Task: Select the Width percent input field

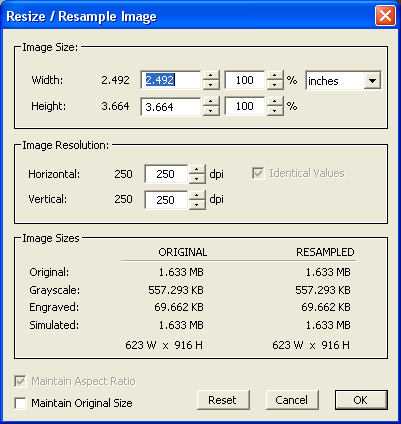Action: (x=245, y=80)
